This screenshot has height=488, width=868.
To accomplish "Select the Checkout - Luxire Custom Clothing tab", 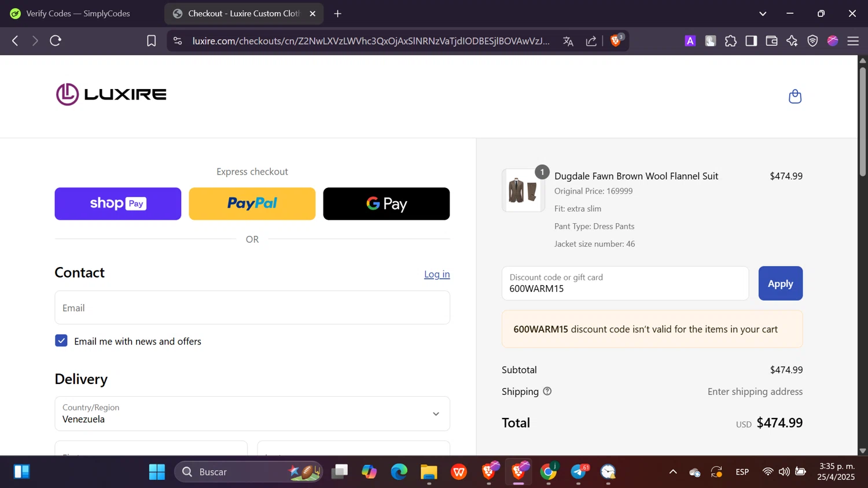I will (x=243, y=13).
